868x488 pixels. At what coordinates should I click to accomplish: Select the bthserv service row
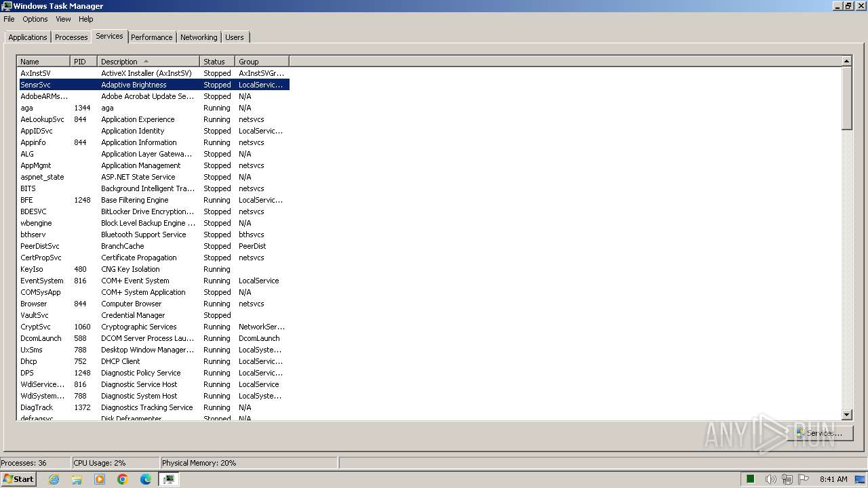(x=154, y=235)
